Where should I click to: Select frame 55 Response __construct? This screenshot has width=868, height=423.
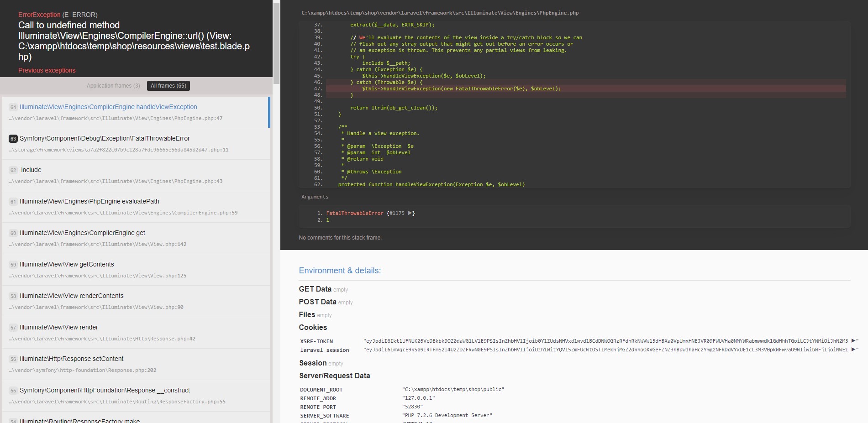[136, 396]
